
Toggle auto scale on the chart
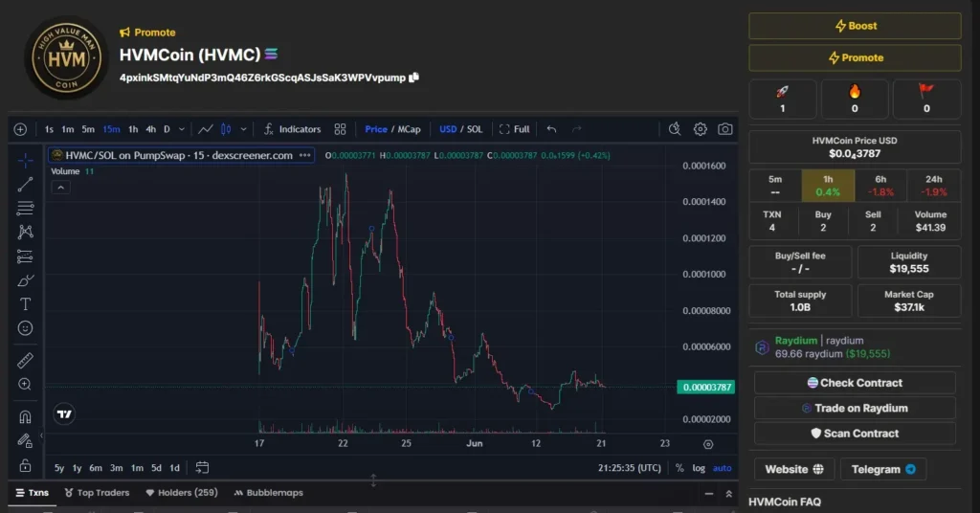tap(722, 468)
